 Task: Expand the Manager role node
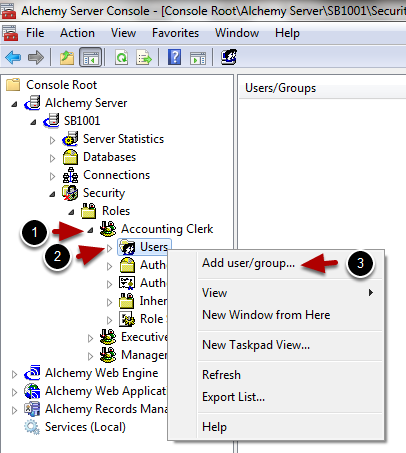pos(90,356)
